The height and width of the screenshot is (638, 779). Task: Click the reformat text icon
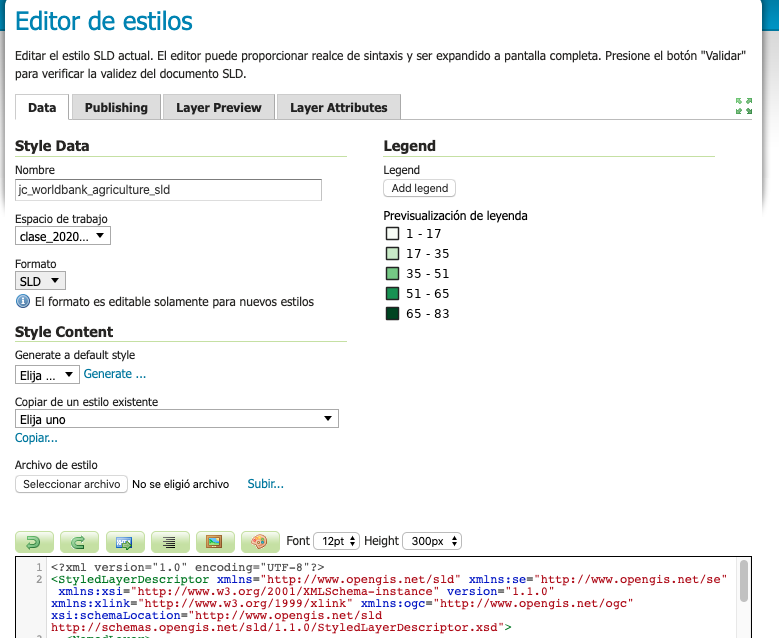(169, 542)
